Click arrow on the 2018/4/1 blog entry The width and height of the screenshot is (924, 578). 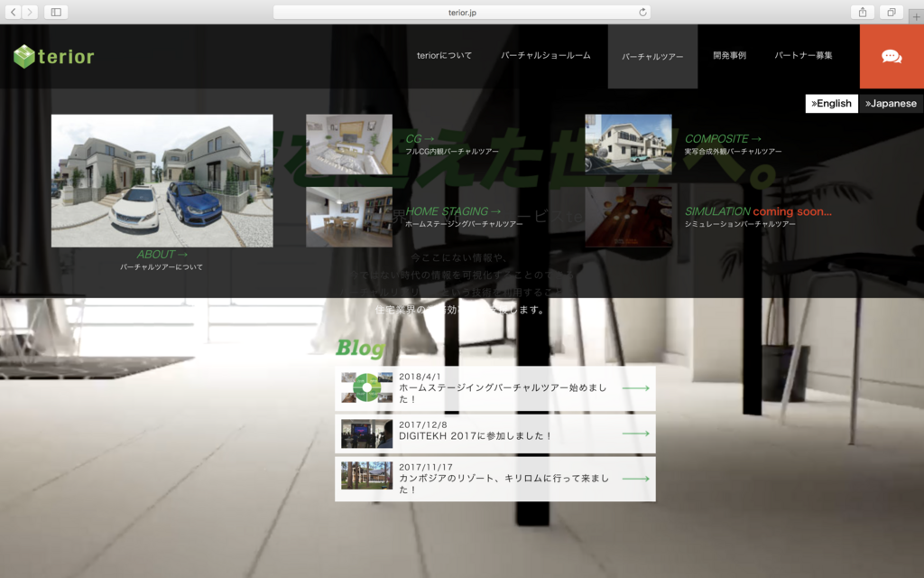tap(636, 388)
